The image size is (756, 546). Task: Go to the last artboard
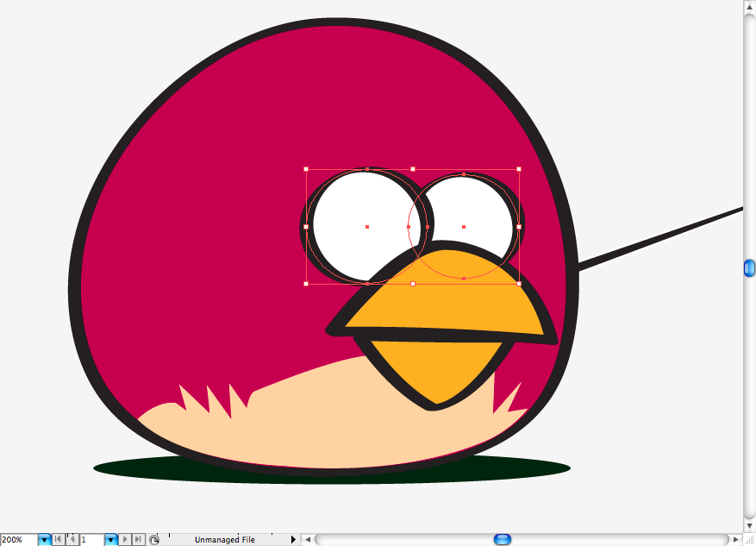coord(139,539)
